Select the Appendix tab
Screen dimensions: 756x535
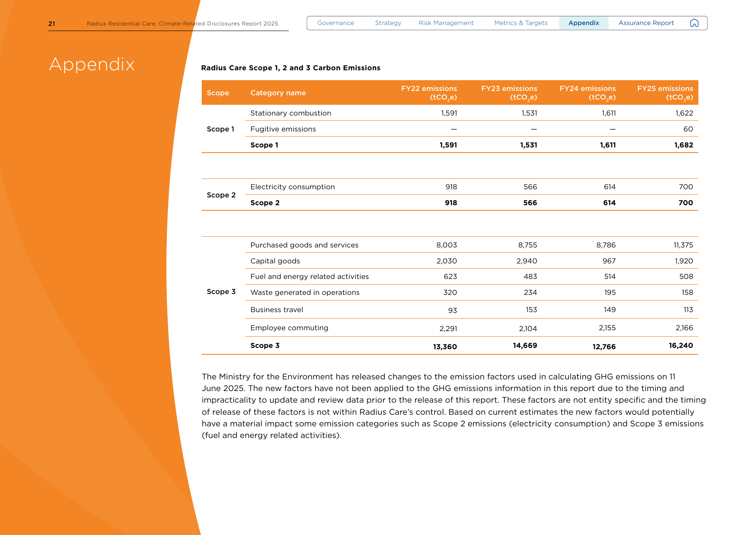point(584,23)
